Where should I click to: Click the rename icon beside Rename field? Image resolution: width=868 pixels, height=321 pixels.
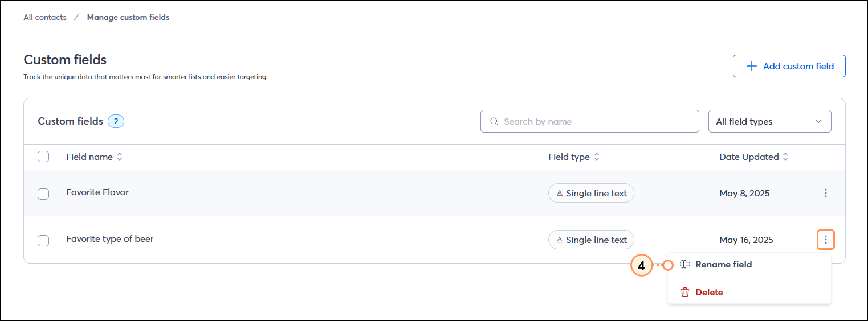click(685, 265)
